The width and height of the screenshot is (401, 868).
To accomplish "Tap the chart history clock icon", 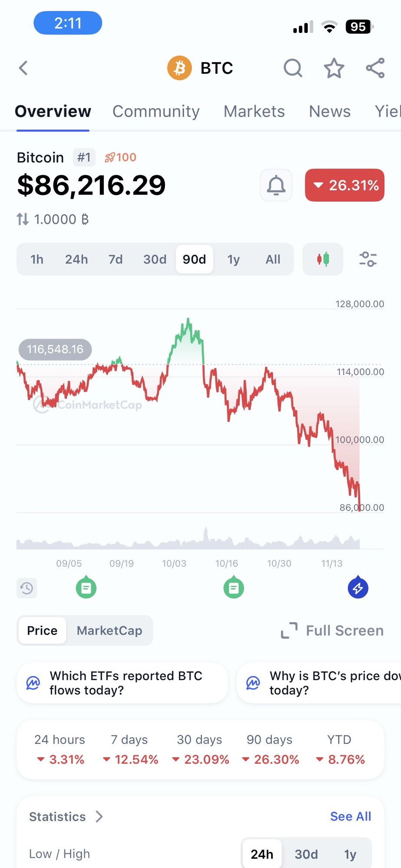I will pyautogui.click(x=27, y=588).
